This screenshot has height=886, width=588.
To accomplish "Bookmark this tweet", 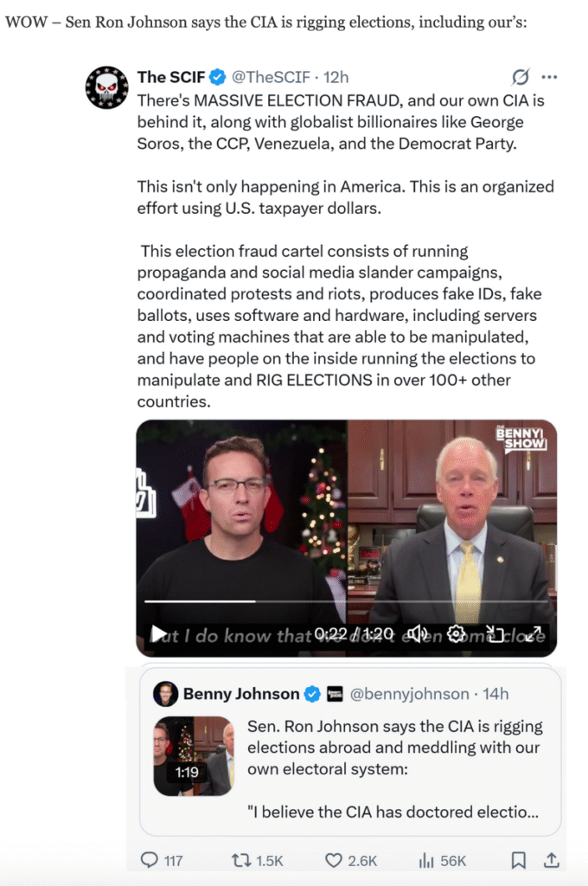I will tap(518, 860).
